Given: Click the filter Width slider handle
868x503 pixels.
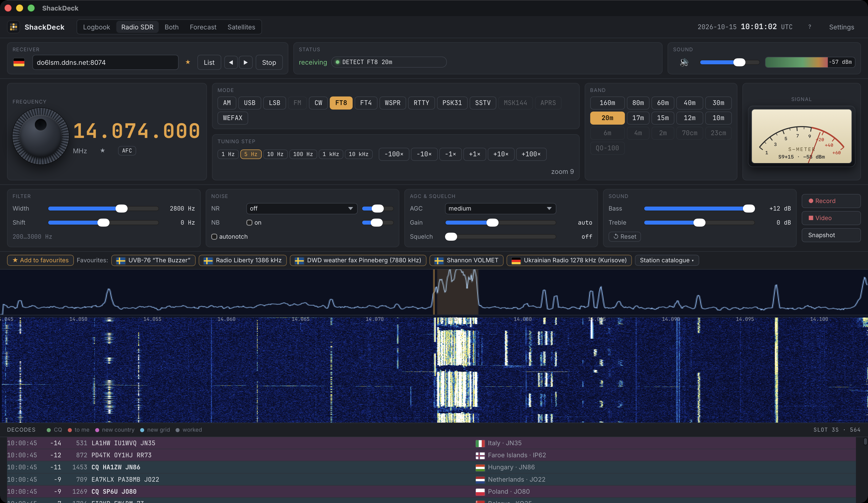Looking at the screenshot, I should (121, 209).
